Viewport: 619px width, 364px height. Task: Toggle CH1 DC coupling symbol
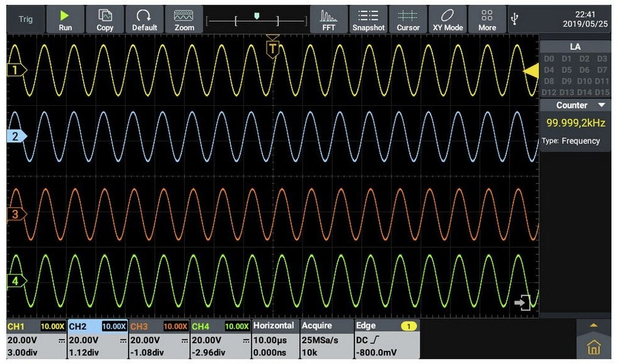click(x=62, y=340)
